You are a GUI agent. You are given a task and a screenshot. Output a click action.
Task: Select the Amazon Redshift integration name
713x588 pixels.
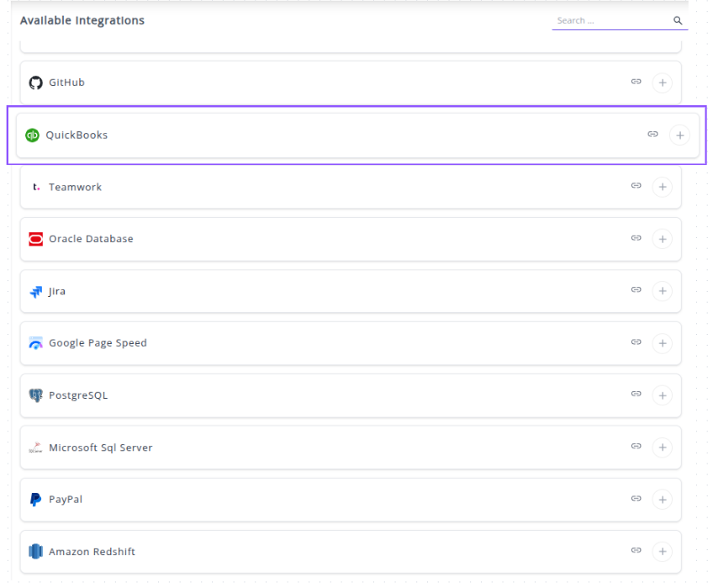coord(92,552)
